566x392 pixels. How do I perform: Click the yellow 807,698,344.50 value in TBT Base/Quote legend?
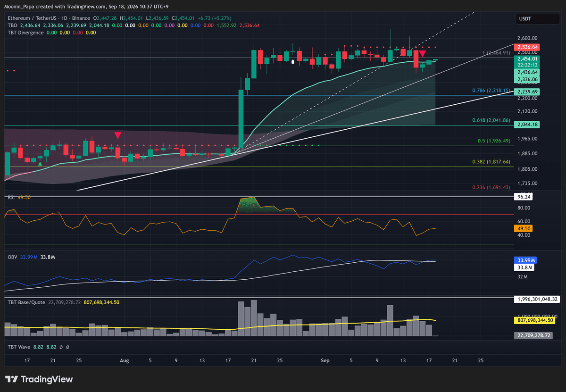101,302
